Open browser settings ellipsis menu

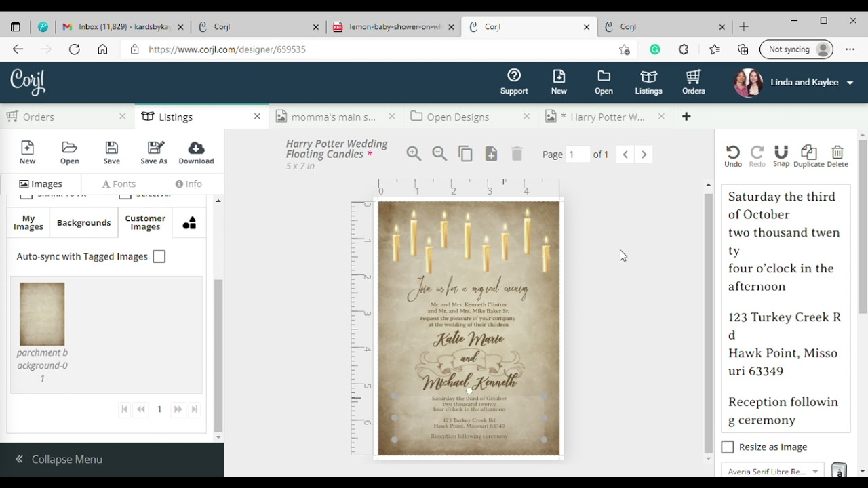click(x=850, y=49)
